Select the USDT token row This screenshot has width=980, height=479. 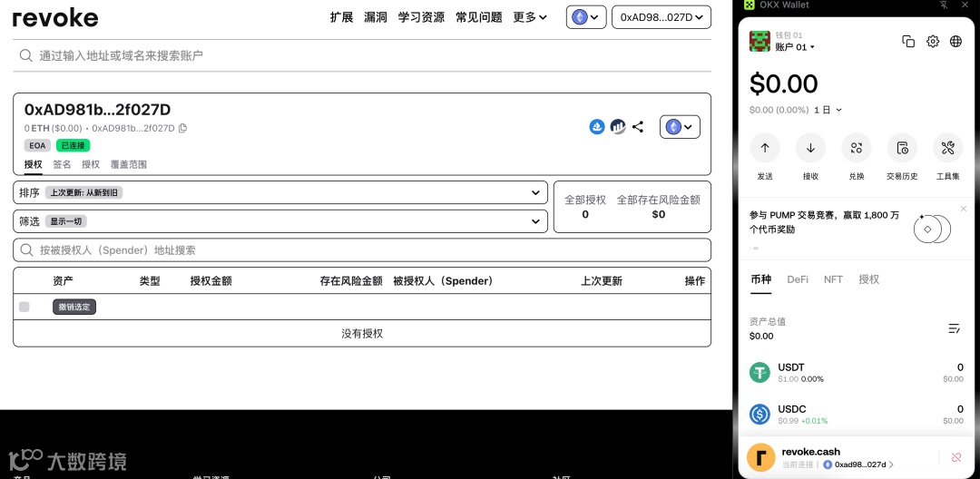857,372
